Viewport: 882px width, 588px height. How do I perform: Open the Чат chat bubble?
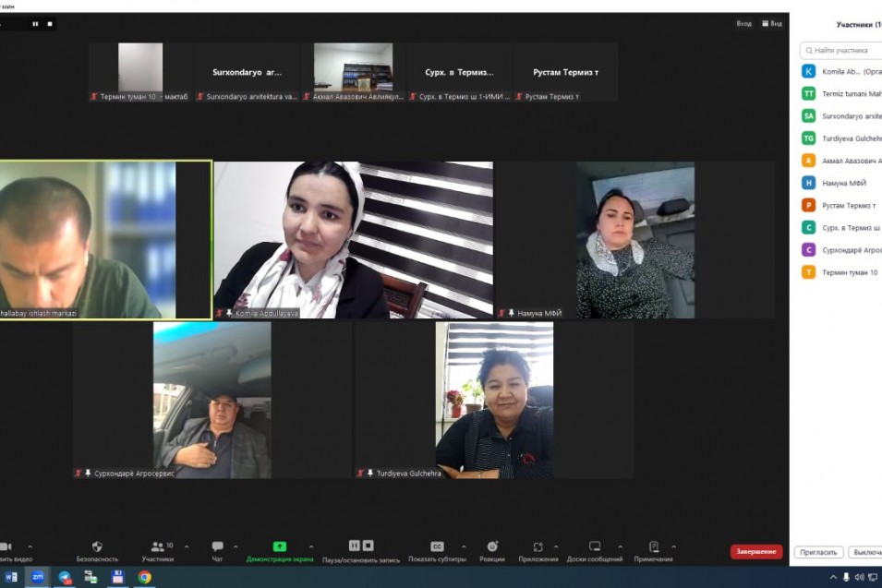[218, 546]
